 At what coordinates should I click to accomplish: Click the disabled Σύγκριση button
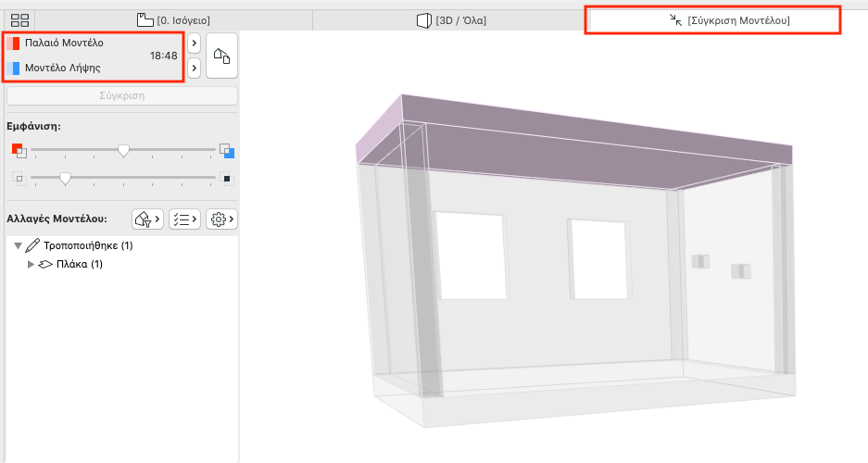(122, 95)
